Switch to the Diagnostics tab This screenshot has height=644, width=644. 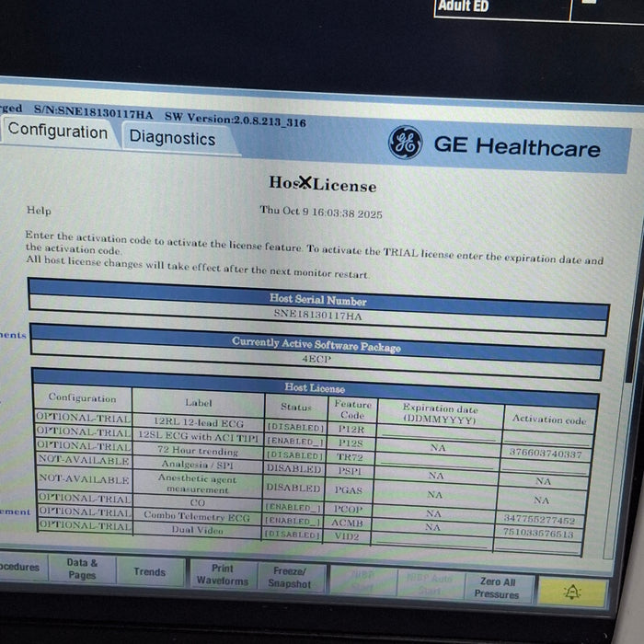coord(173,138)
